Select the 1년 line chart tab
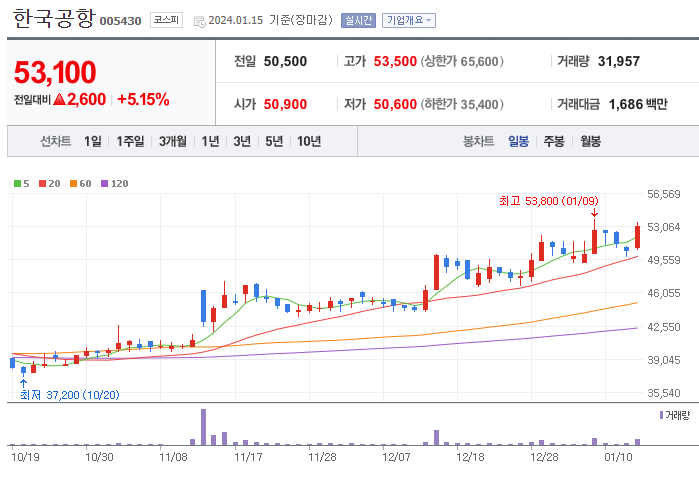Viewport: 699px width, 479px height. tap(210, 141)
